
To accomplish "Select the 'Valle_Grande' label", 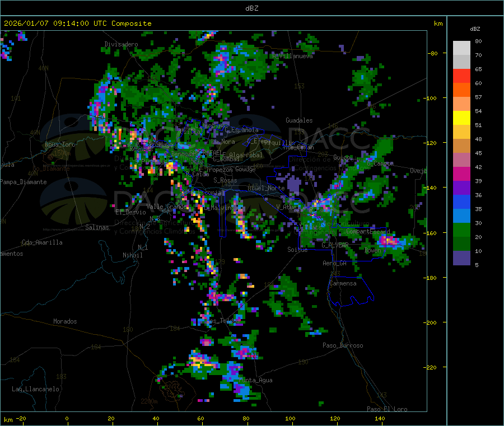I will (166, 206).
